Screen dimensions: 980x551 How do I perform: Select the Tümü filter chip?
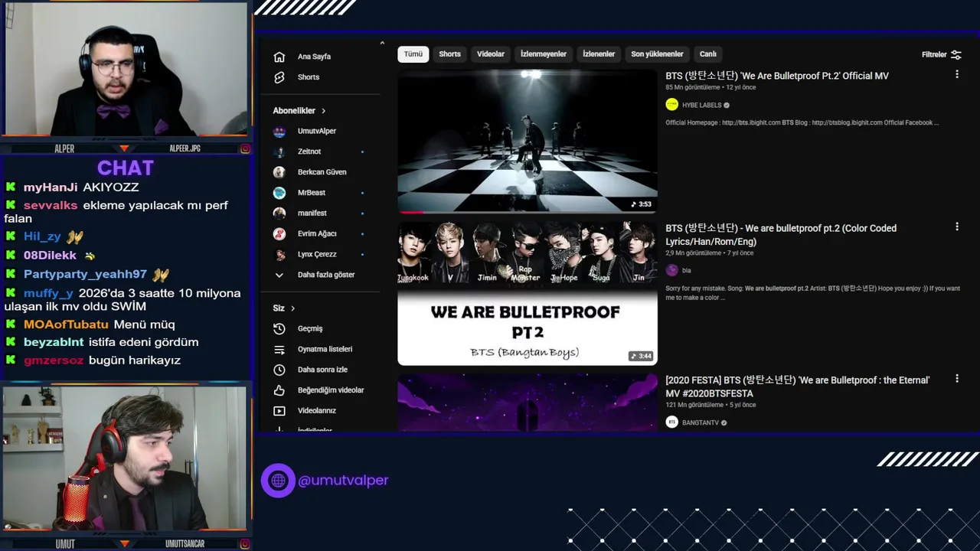(413, 54)
